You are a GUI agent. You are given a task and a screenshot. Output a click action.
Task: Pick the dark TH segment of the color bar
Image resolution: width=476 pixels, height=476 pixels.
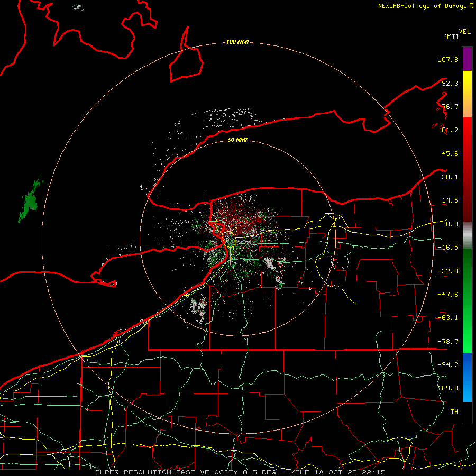coord(467,413)
